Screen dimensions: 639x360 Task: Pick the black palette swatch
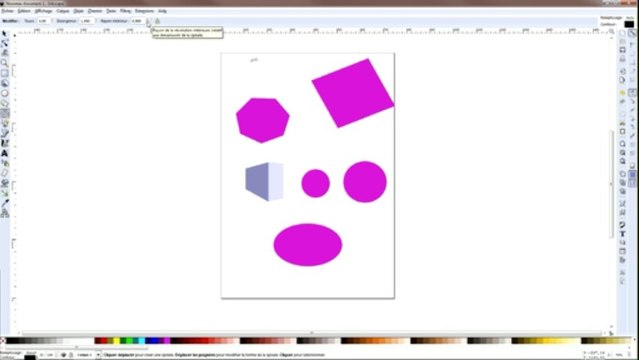click(10, 341)
